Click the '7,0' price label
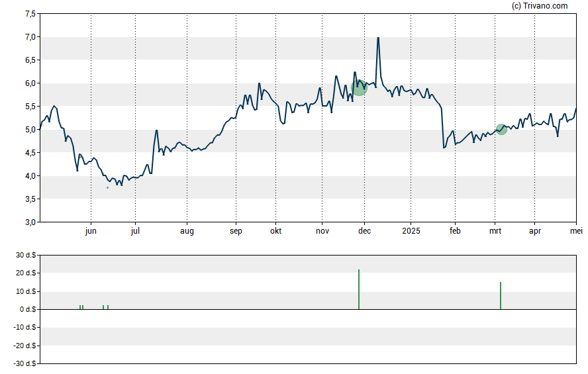Image resolution: width=588 pixels, height=374 pixels. click(30, 37)
